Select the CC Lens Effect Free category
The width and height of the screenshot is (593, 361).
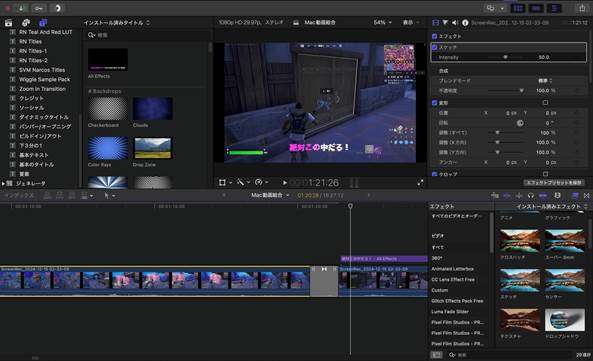[453, 280]
